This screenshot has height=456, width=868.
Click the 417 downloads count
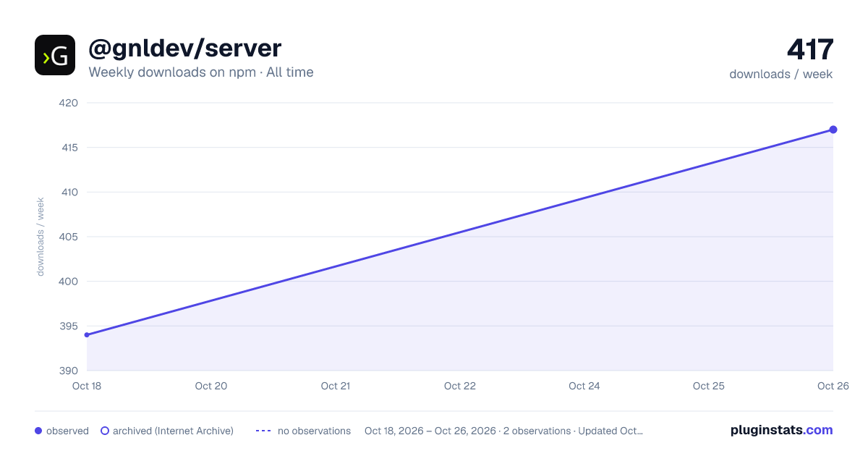[810, 50]
